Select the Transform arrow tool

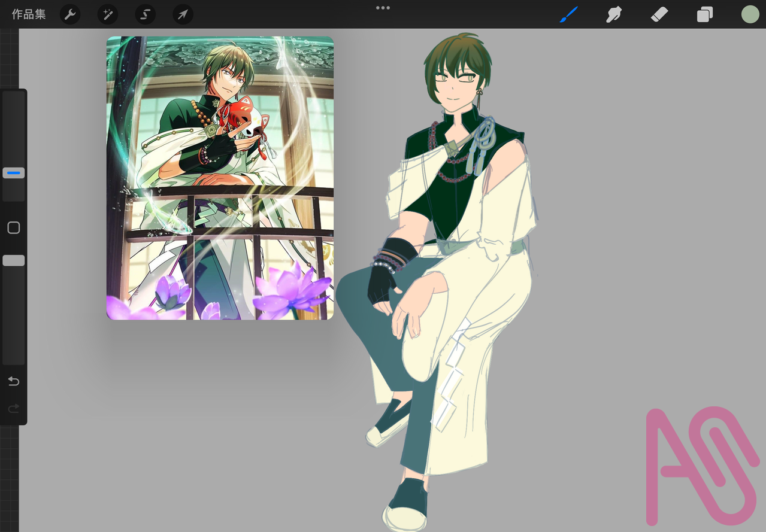(x=182, y=14)
